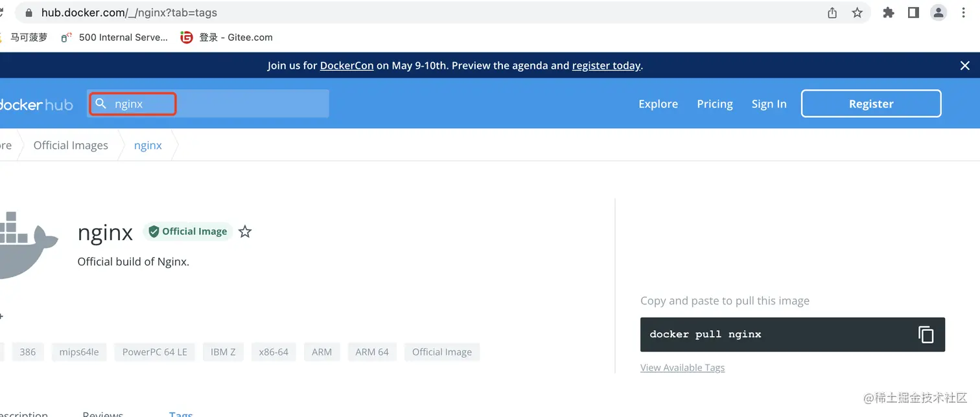Screen dimensions: 980x417
Task: Select the PowerPC 64 LE tag chip
Action: [x=155, y=352]
